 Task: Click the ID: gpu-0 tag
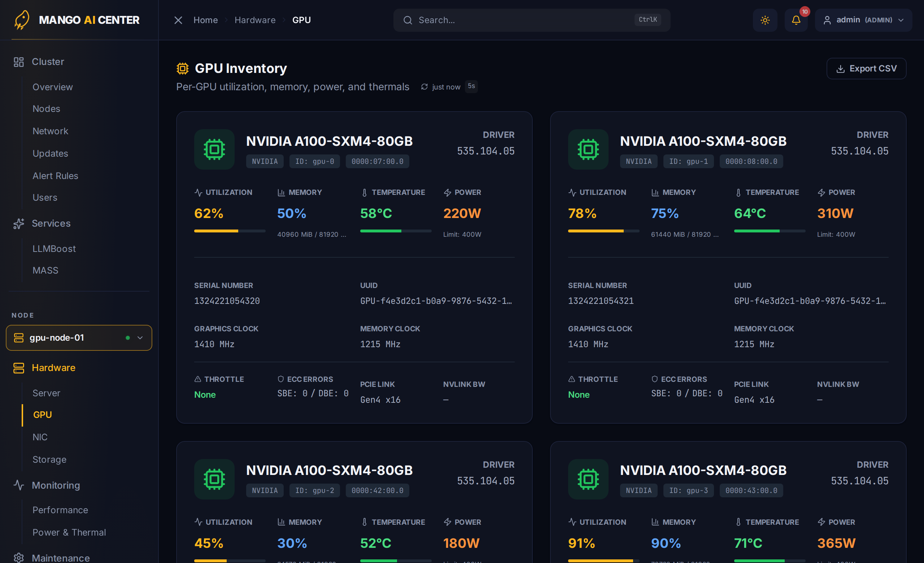tap(314, 162)
